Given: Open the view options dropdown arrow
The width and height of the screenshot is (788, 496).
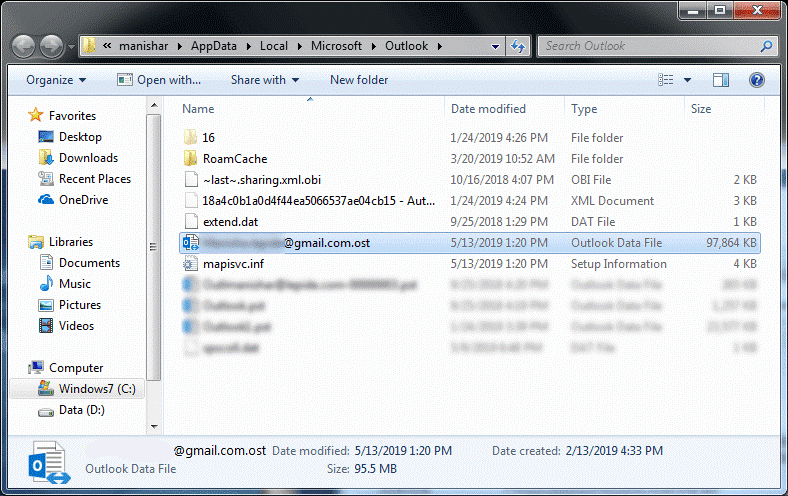Looking at the screenshot, I should pos(687,80).
